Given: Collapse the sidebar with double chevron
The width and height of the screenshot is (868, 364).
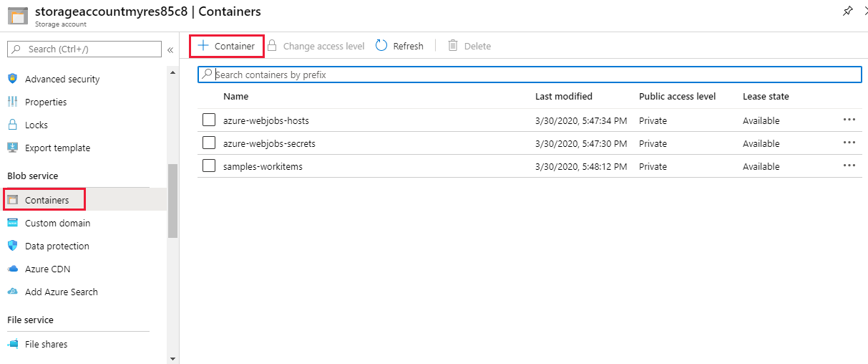Looking at the screenshot, I should 170,49.
